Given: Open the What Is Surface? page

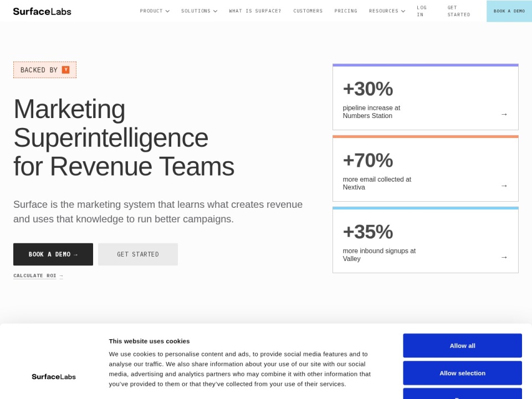Looking at the screenshot, I should [x=255, y=11].
